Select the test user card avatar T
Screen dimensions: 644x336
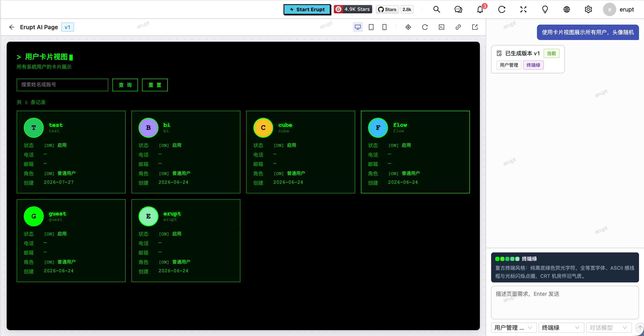click(34, 128)
